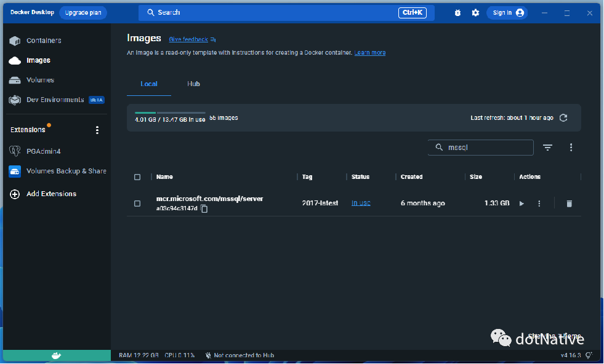Toggle select-all images checkbox
604x364 pixels.
click(137, 177)
